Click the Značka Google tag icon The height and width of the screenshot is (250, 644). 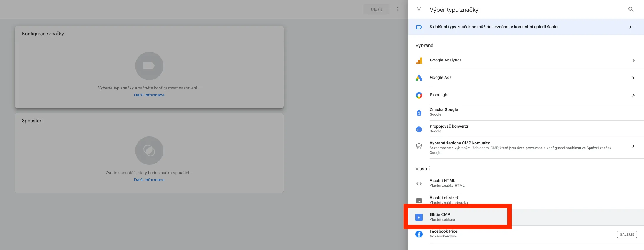[x=419, y=113]
